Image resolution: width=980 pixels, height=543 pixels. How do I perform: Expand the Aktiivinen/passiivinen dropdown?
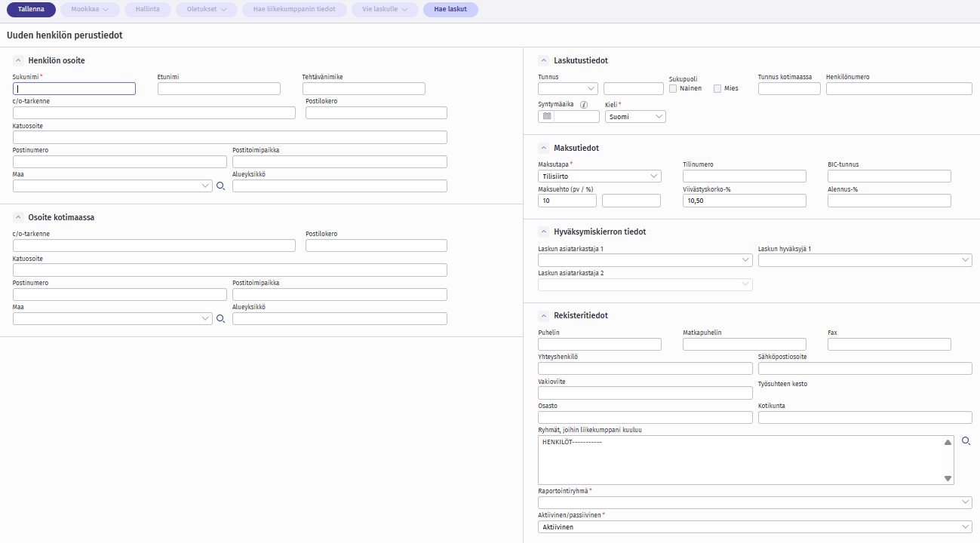[x=754, y=527]
